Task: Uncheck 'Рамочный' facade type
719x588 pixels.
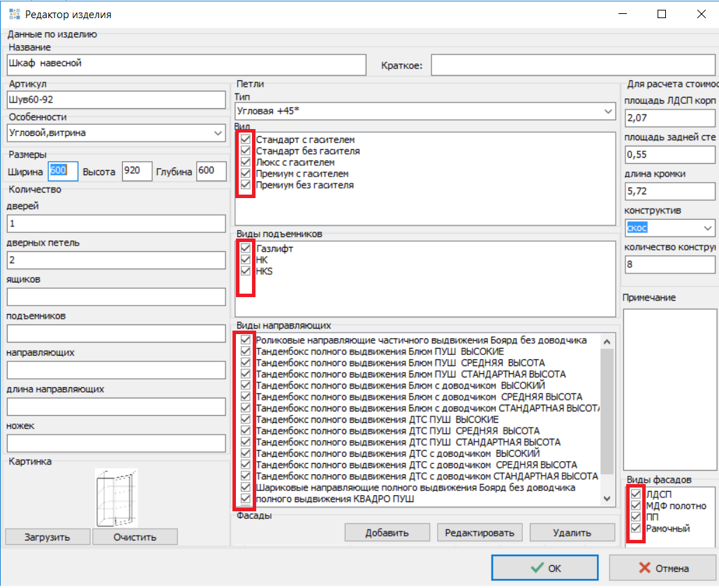Action: 635,529
